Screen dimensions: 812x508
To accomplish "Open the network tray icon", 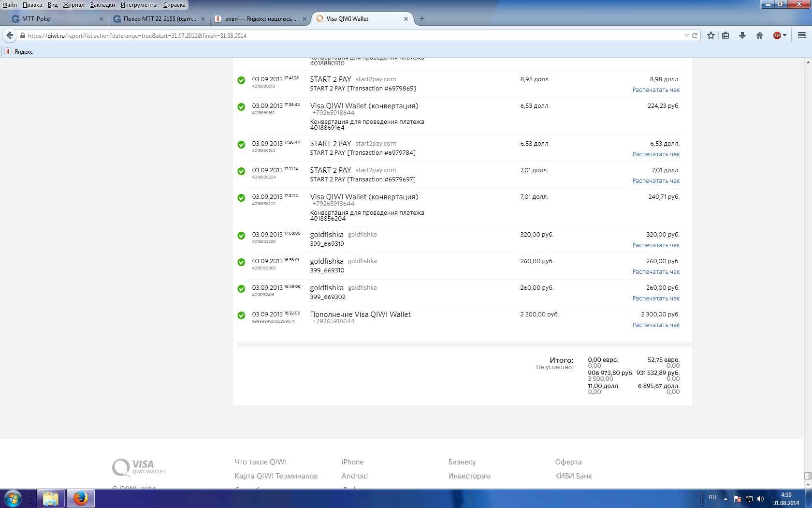I will coord(749,499).
